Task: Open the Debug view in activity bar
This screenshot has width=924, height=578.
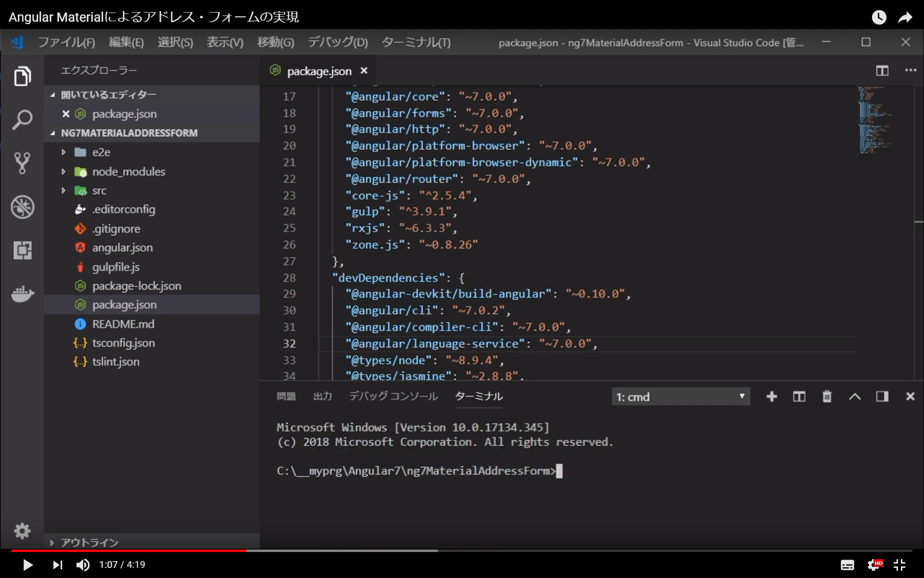Action: coord(22,207)
